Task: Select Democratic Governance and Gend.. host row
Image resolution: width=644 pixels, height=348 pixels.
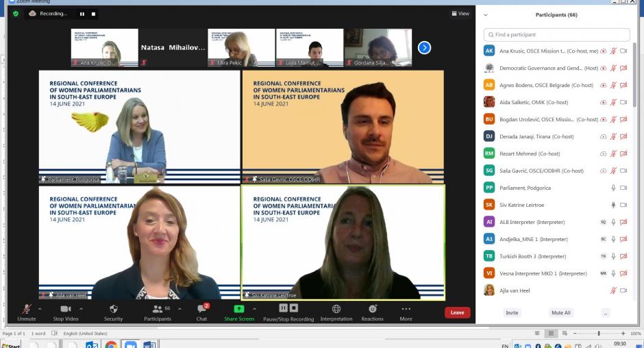Action: point(556,69)
